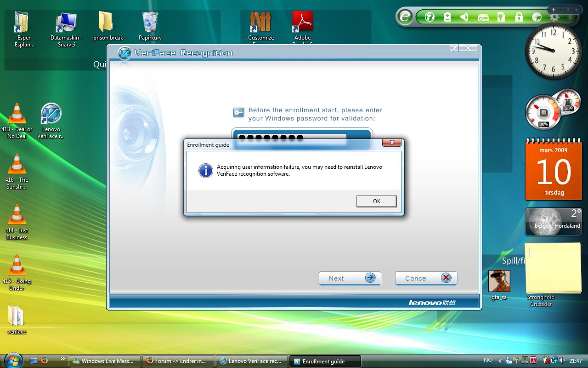
Task: Click the Next button in VeriFace Recognition
Action: coord(350,278)
